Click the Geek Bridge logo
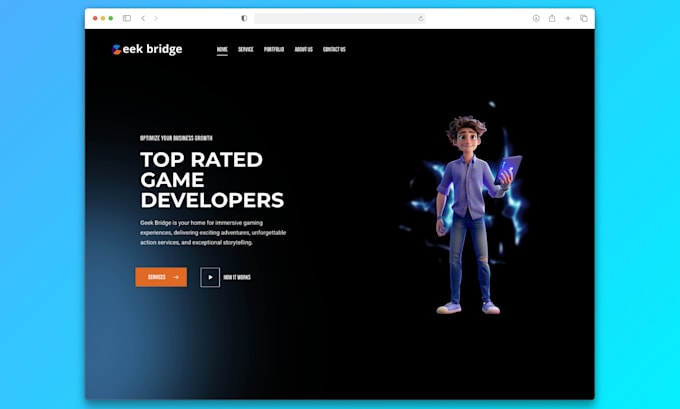Screen dimensions: 680x409 pyautogui.click(x=147, y=49)
